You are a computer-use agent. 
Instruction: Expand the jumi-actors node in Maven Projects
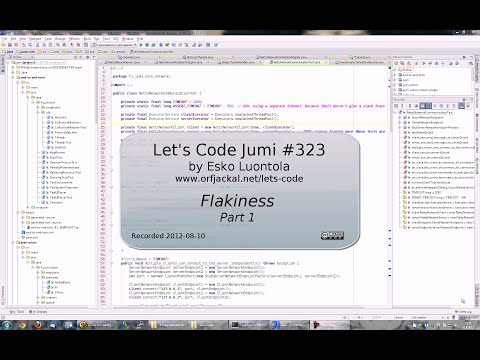coord(395,85)
